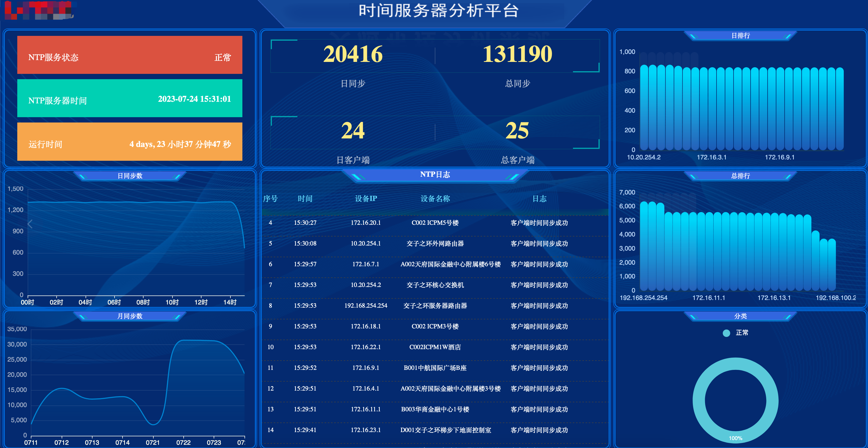Click the teal donut ring showing 100%

click(735, 400)
